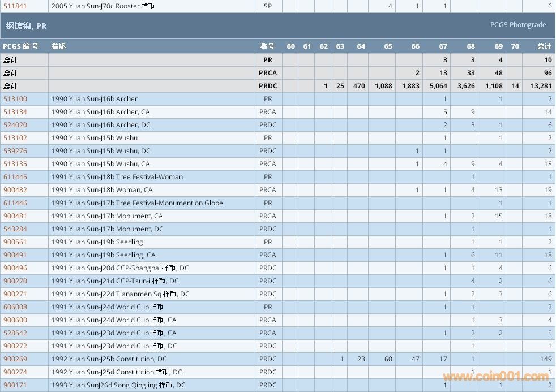Click the PCGS Photograde link
556x392 pixels.
[517, 25]
